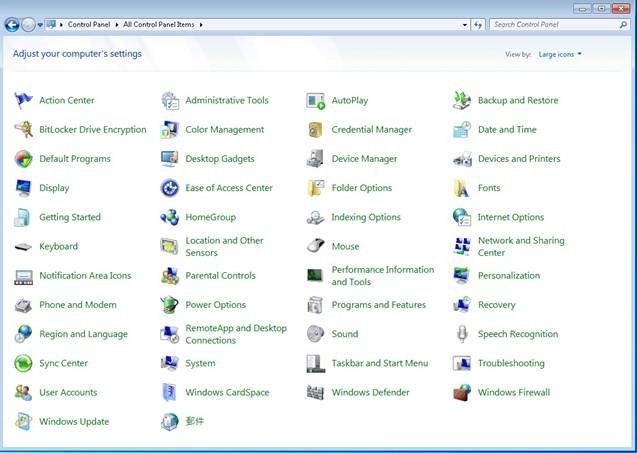
Task: Open the Large icons view dropdown
Action: 560,54
